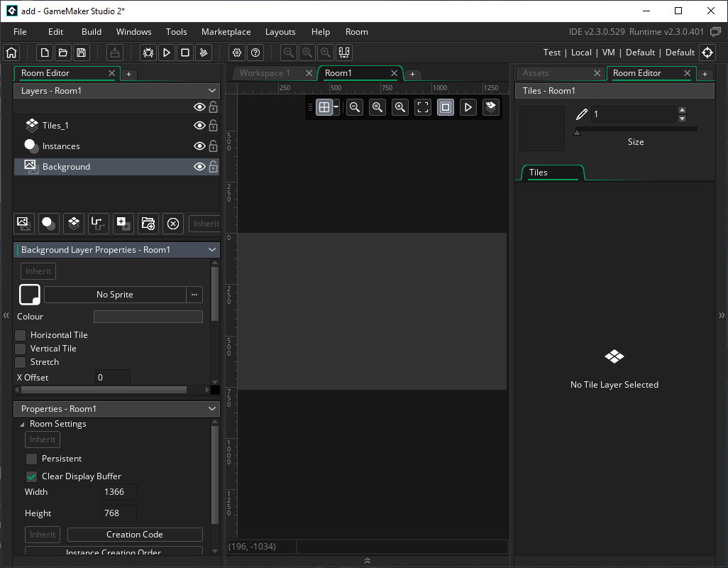Open the Tools menu
Viewport: 728px width, 568px height.
pyautogui.click(x=177, y=31)
